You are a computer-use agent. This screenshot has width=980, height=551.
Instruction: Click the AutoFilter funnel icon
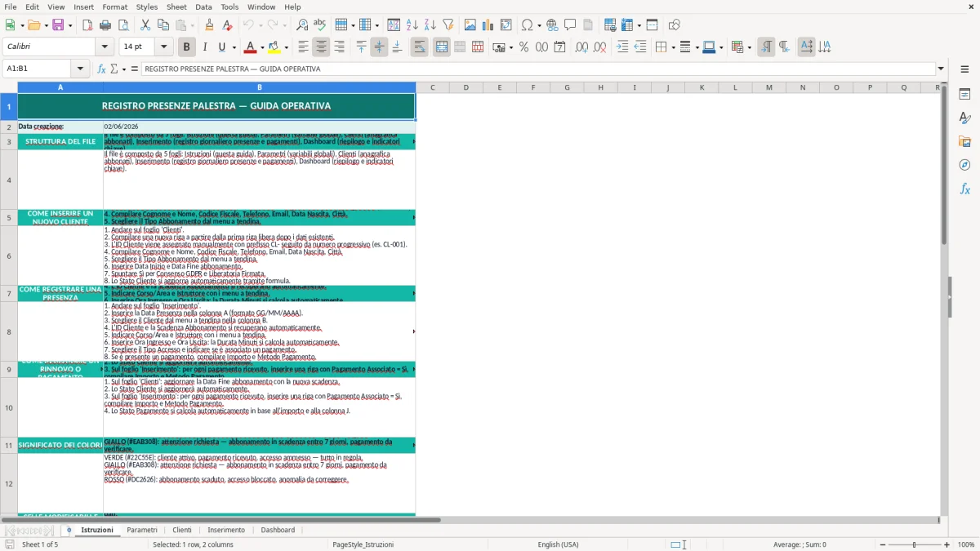[448, 25]
